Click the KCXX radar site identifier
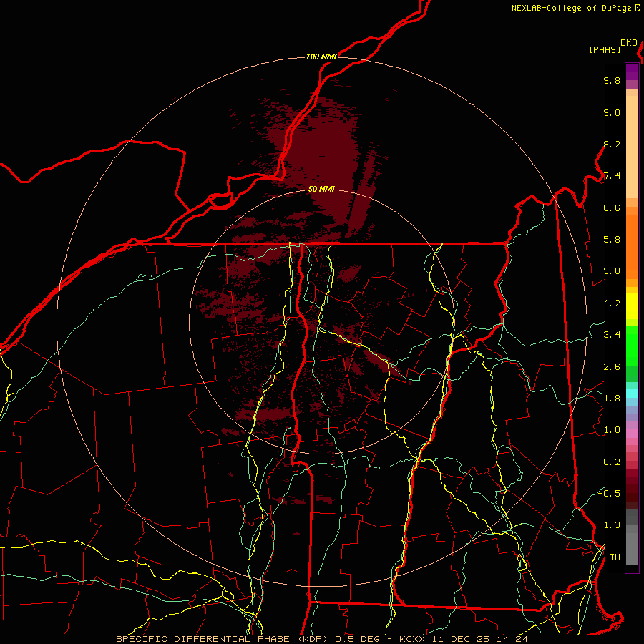Image resolution: width=644 pixels, height=644 pixels. pyautogui.click(x=412, y=639)
